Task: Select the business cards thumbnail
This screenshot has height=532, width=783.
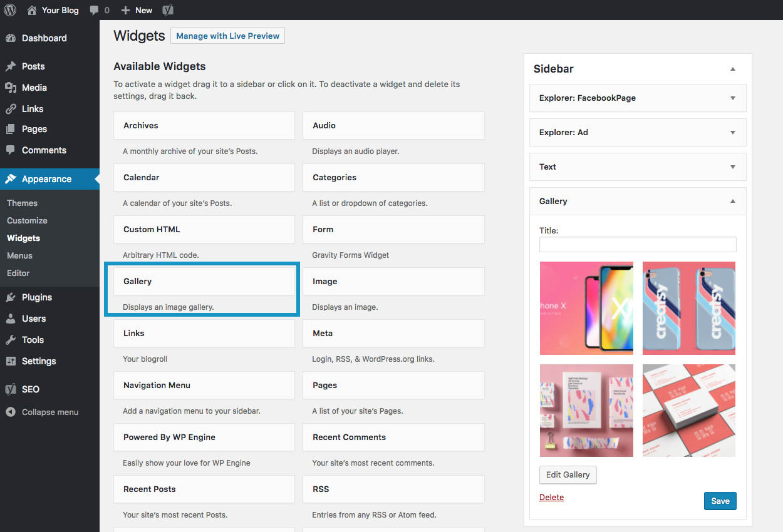Action: point(689,411)
